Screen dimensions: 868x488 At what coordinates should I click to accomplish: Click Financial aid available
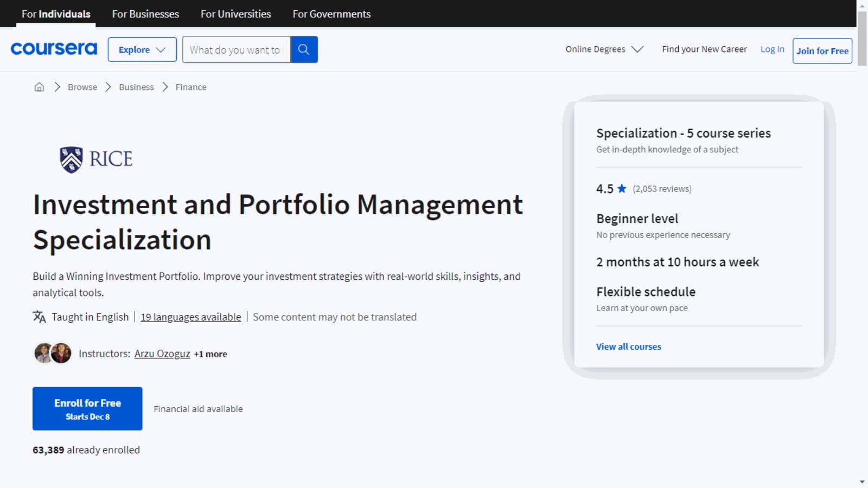tap(198, 409)
